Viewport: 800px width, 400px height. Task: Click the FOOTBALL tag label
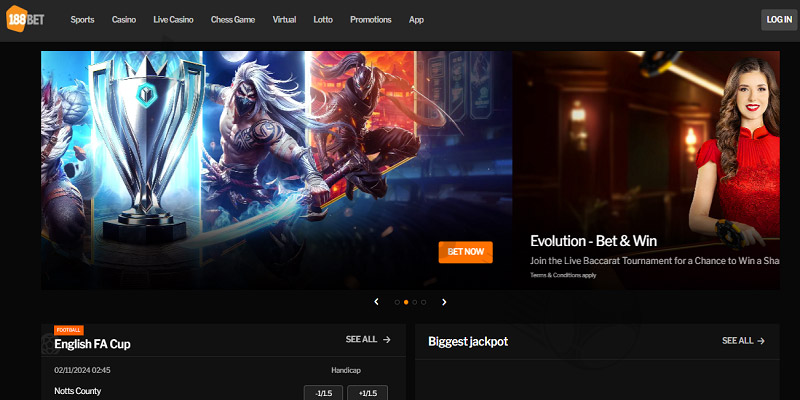pyautogui.click(x=69, y=330)
